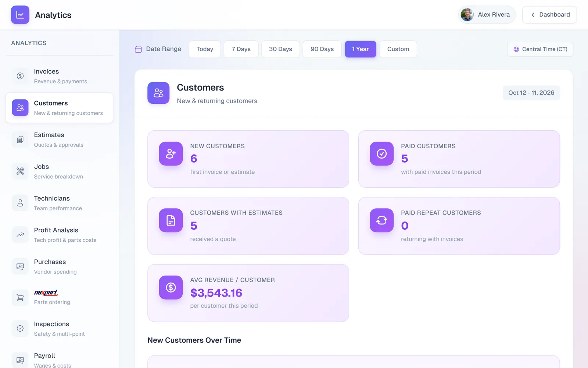This screenshot has height=368, width=588.
Task: Click the Profit Analysis trend icon
Action: pyautogui.click(x=20, y=234)
